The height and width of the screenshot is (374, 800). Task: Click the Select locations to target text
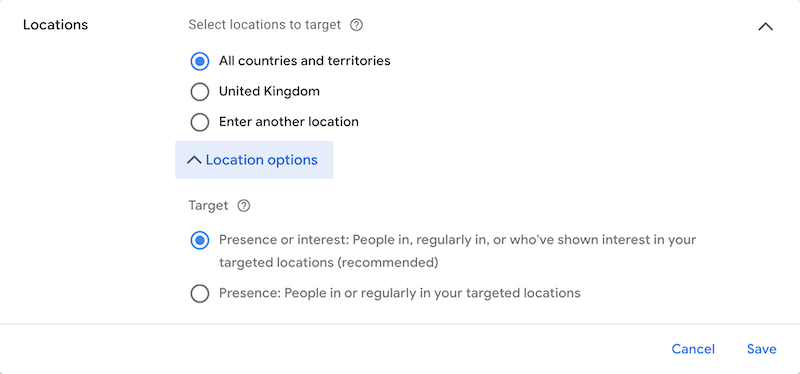[x=264, y=24]
